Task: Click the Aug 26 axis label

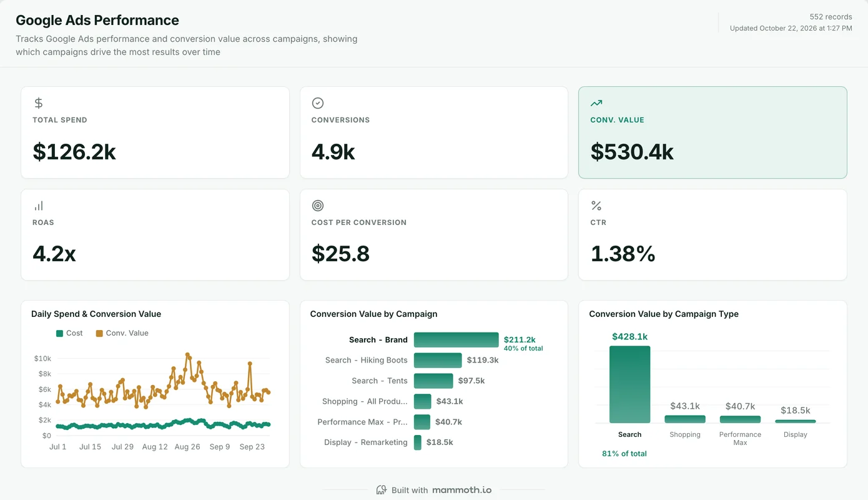Action: 187,447
